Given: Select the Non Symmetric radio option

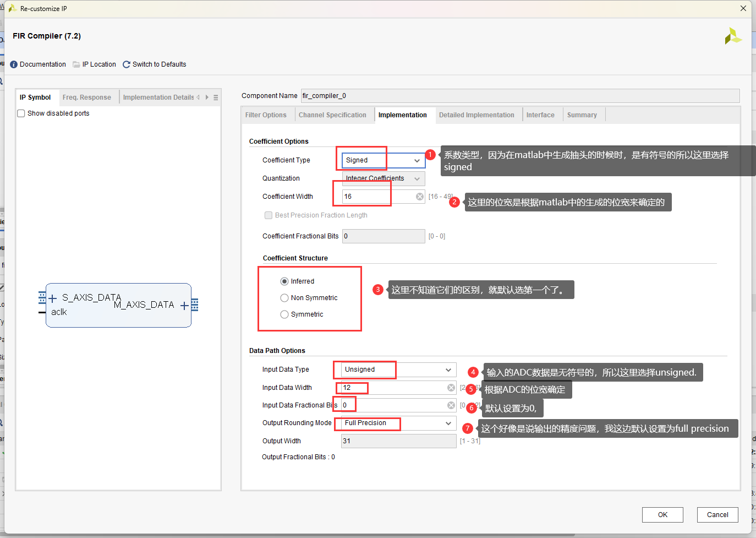Looking at the screenshot, I should [284, 298].
